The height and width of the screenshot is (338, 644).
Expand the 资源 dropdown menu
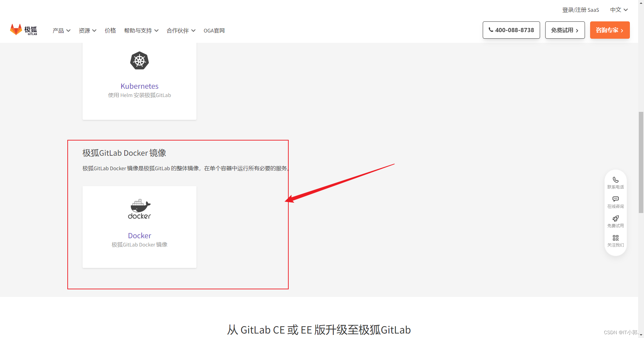click(87, 31)
